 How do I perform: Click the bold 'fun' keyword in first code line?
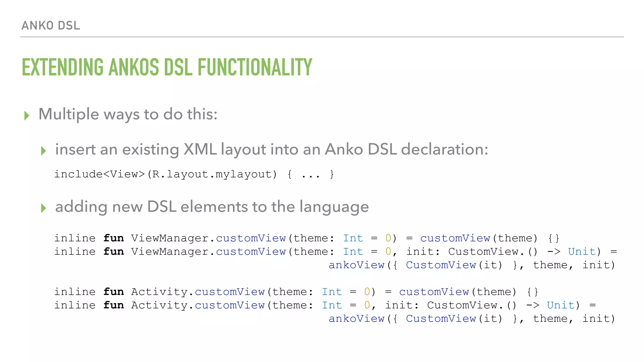click(x=114, y=238)
